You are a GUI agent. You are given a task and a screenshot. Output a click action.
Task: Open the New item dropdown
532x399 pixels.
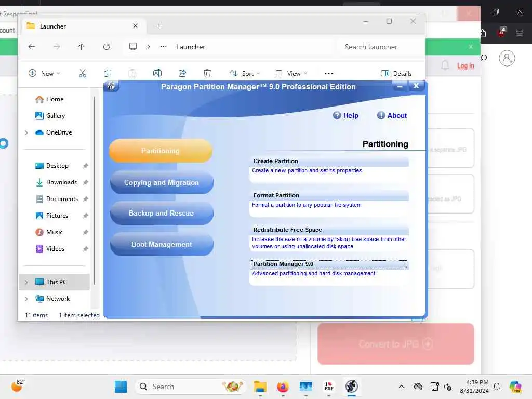[x=44, y=73]
